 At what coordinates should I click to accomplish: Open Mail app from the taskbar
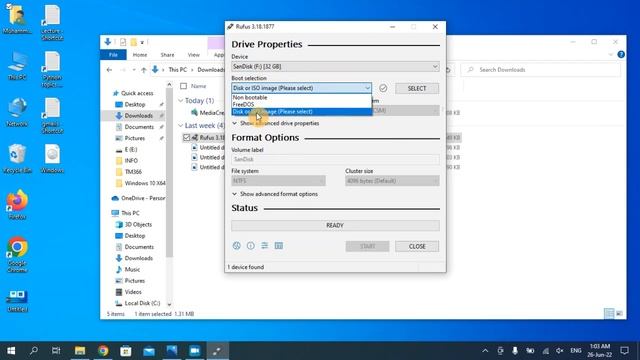tap(149, 351)
